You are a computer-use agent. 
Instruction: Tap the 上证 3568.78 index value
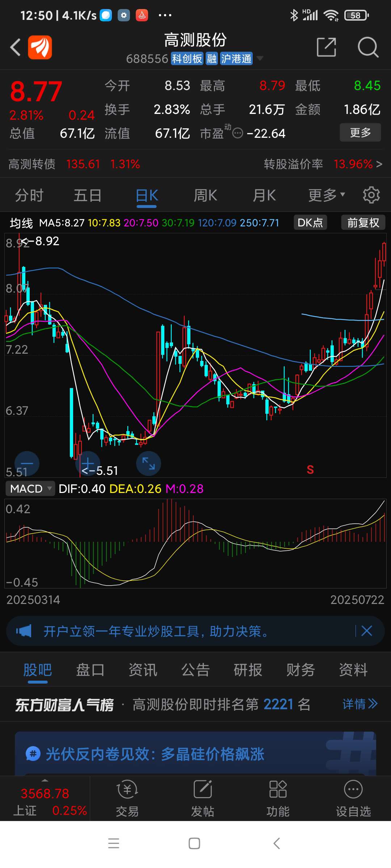[x=45, y=793]
